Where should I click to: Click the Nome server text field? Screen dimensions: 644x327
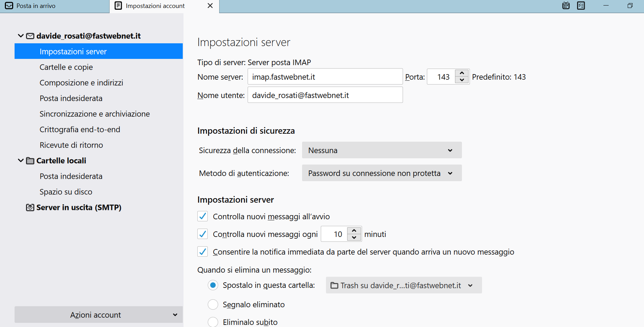pos(325,77)
